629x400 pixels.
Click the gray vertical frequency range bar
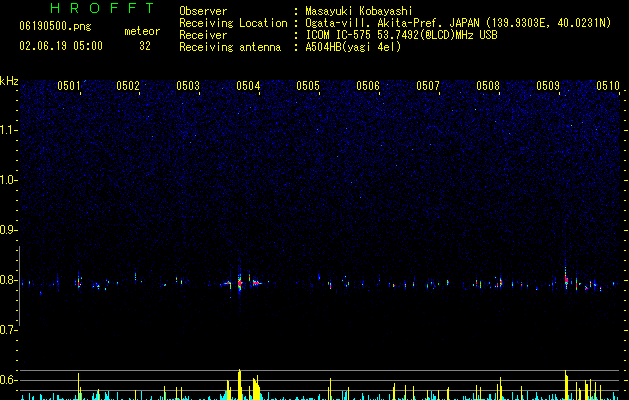click(x=19, y=286)
